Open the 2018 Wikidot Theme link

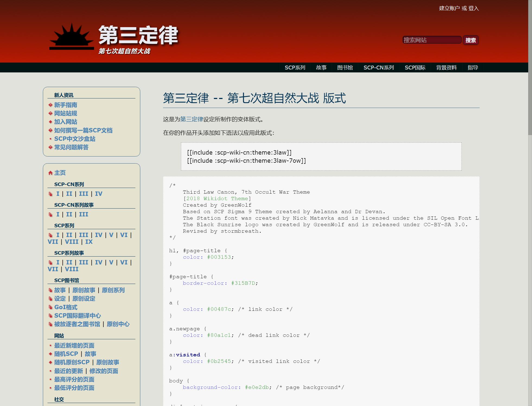[217, 199]
